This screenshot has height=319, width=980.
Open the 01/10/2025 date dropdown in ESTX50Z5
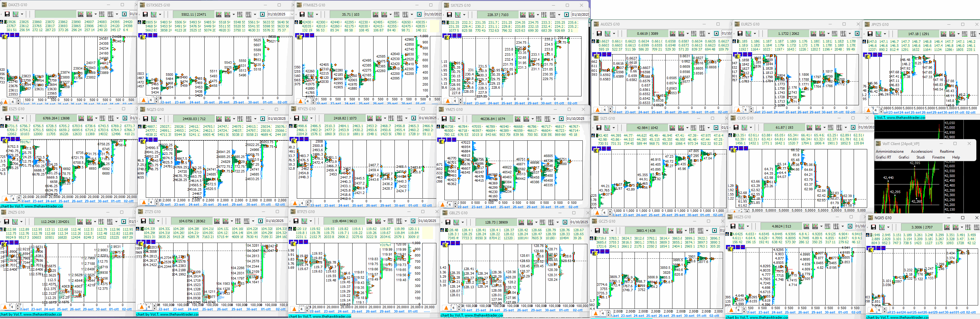[x=292, y=14]
